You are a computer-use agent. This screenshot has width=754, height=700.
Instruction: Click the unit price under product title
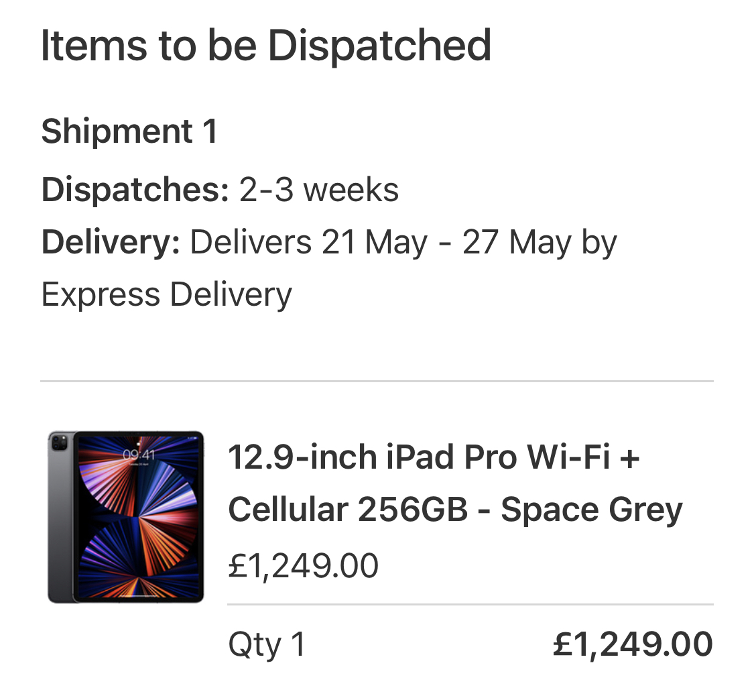304,565
